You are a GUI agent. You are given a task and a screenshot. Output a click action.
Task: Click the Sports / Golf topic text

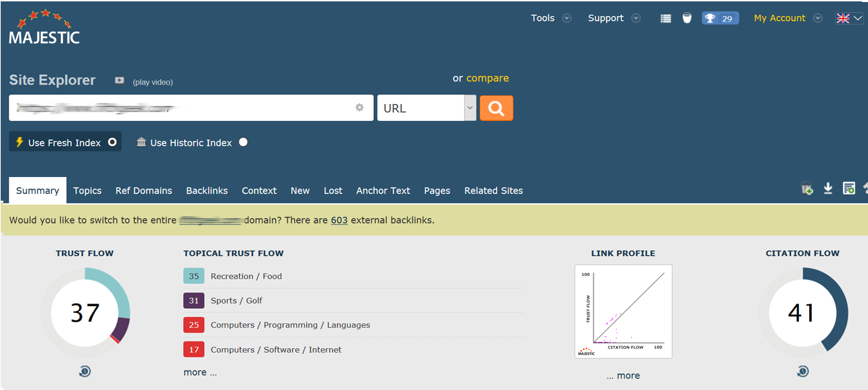[x=237, y=301]
